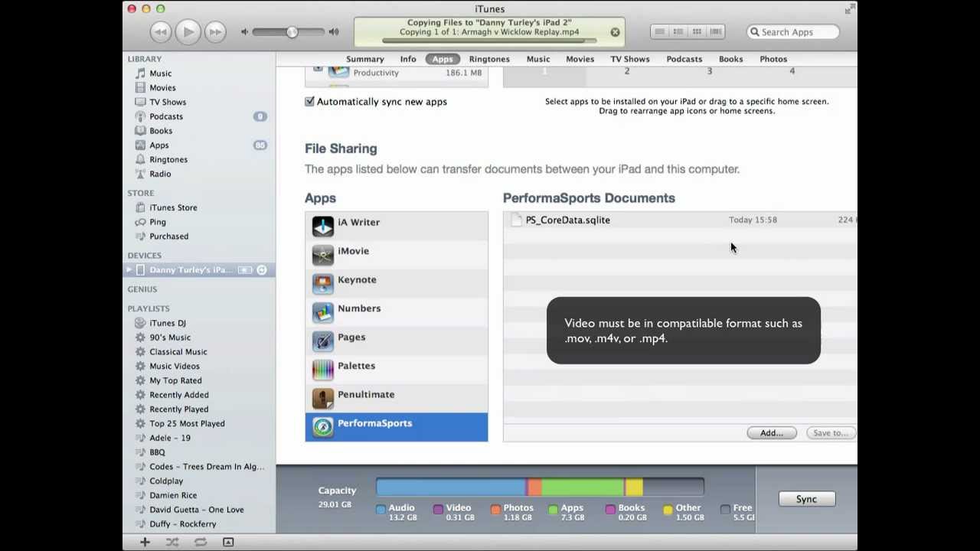Click the Podcasts unread count badge
The height and width of the screenshot is (551, 980).
tap(260, 116)
